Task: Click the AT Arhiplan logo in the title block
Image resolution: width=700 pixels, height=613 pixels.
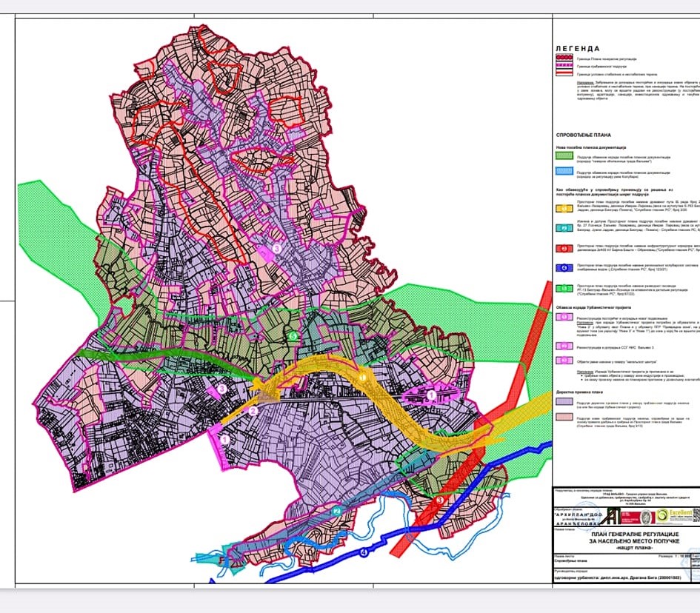Action: coord(610,517)
